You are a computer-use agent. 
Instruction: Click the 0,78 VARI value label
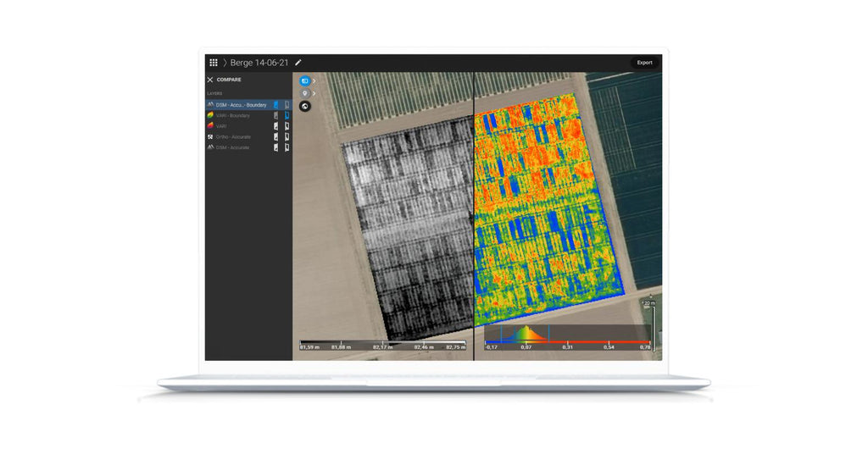[645, 347]
